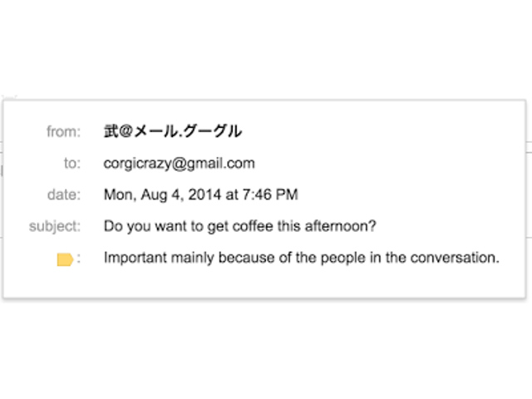Click the kanji character 武 in sender

pos(111,131)
